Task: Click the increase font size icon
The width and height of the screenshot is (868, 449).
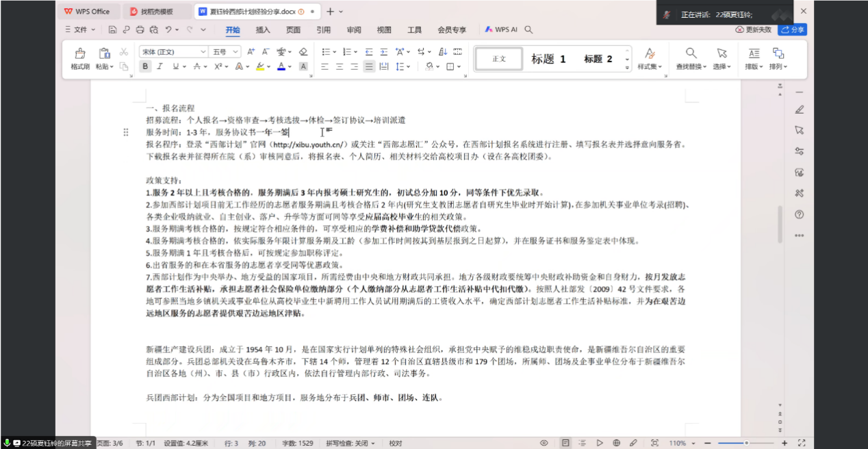Action: click(x=251, y=52)
